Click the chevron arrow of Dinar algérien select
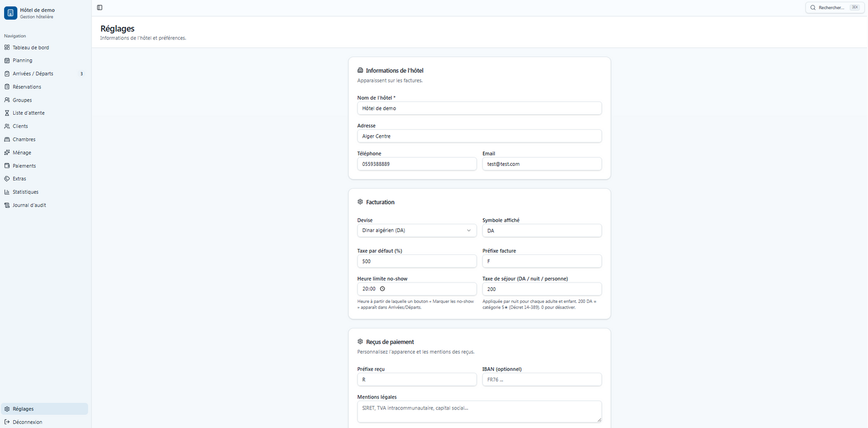The height and width of the screenshot is (428, 868). click(469, 230)
